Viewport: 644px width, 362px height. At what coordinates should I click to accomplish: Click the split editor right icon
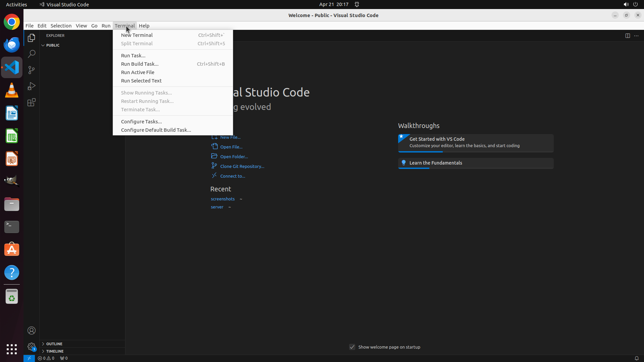tap(628, 36)
